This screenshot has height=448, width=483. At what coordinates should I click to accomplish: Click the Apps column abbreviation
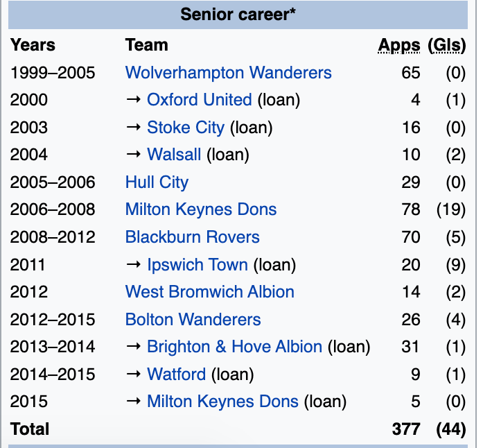(x=399, y=46)
